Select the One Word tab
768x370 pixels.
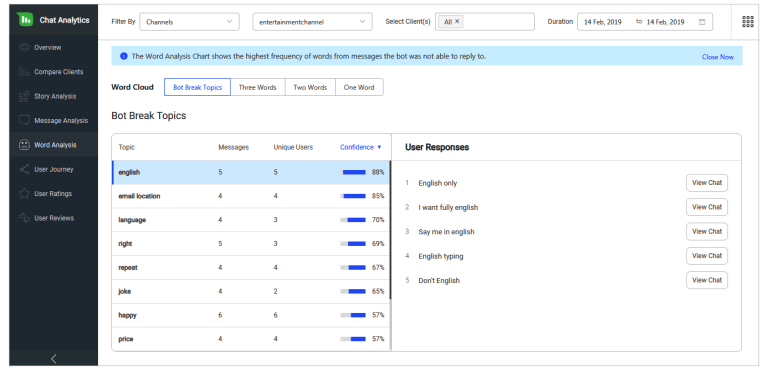(x=359, y=87)
